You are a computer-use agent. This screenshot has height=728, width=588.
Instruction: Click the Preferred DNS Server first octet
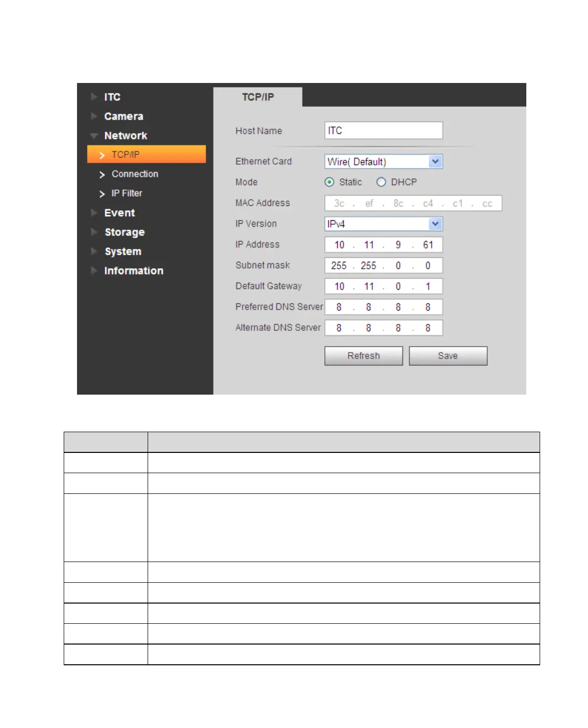339,307
